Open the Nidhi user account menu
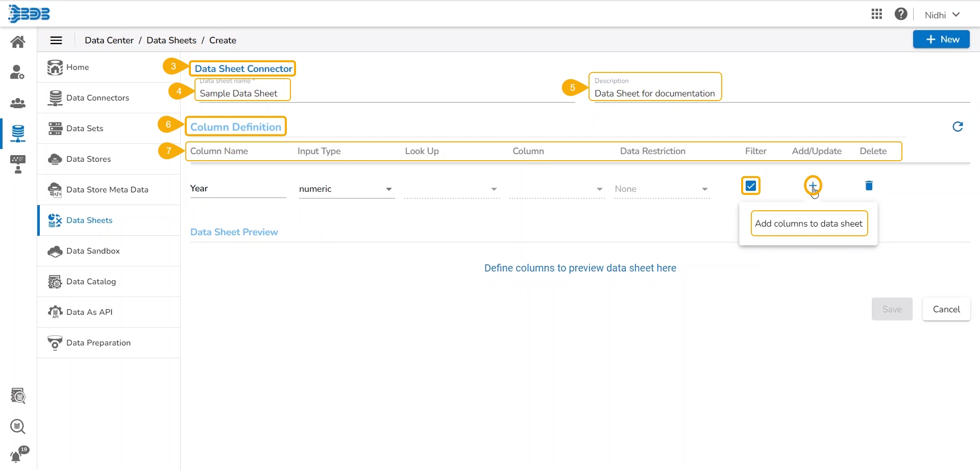The width and height of the screenshot is (980, 470). [x=942, y=15]
